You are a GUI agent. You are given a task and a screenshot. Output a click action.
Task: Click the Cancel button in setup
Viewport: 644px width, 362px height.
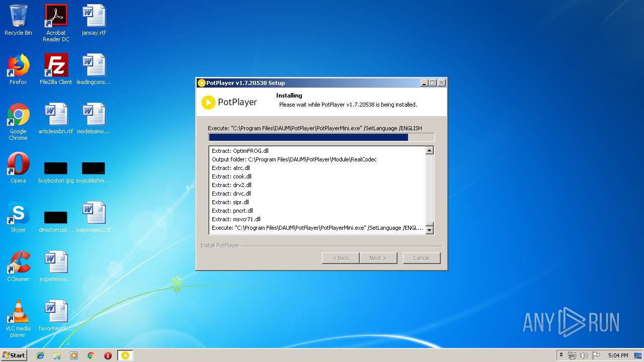click(x=421, y=258)
